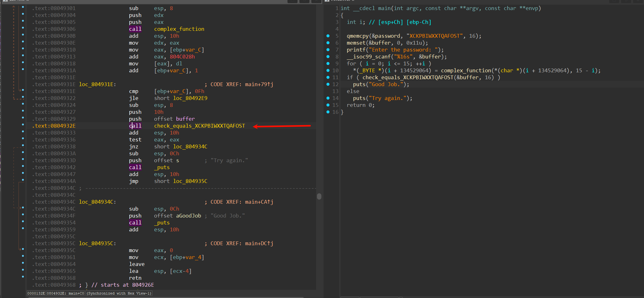Screen dimensions: 644x298
Task: Click the loc_804934C: label definition
Action: coord(98,202)
